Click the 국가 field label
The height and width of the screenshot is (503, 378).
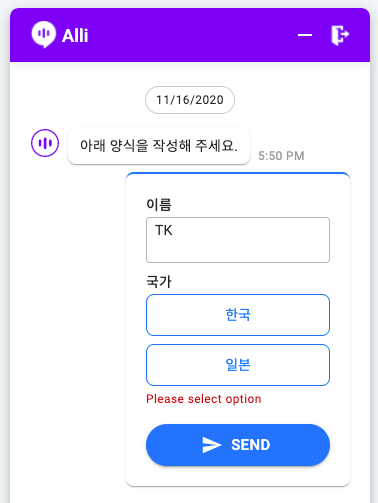pyautogui.click(x=159, y=282)
